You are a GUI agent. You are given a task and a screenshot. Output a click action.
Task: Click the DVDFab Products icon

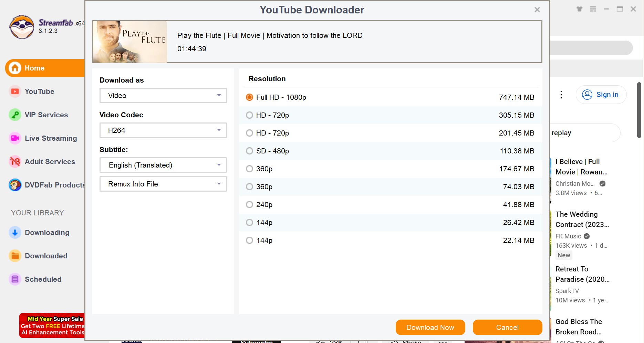pyautogui.click(x=15, y=185)
